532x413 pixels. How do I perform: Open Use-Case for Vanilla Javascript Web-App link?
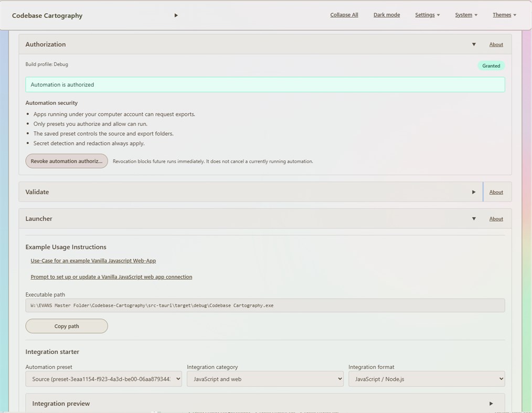[x=93, y=261]
